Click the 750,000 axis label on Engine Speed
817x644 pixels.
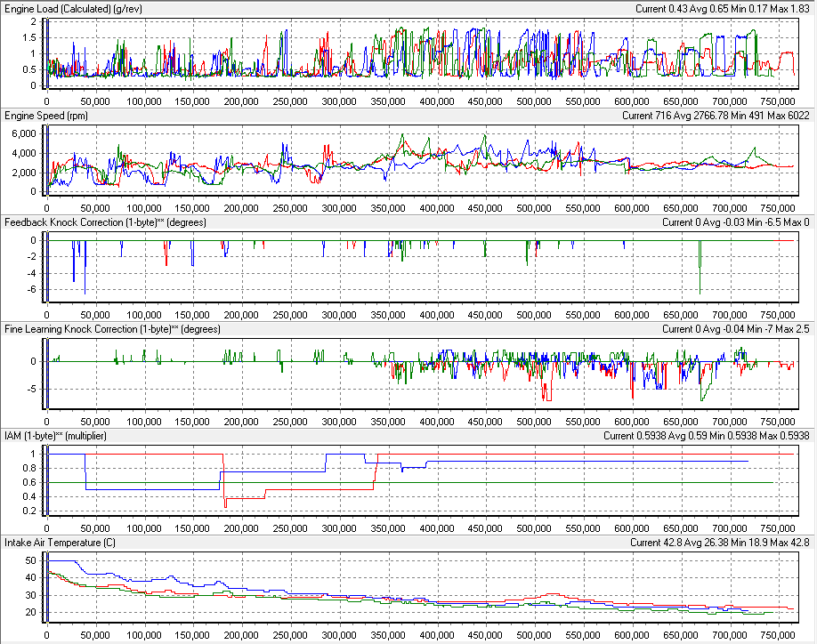click(778, 203)
